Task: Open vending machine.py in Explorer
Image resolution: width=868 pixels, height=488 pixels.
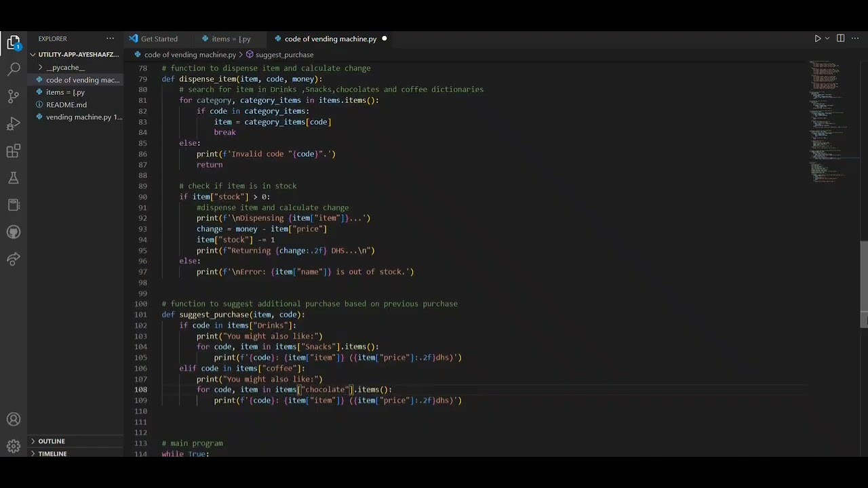Action: (76, 117)
